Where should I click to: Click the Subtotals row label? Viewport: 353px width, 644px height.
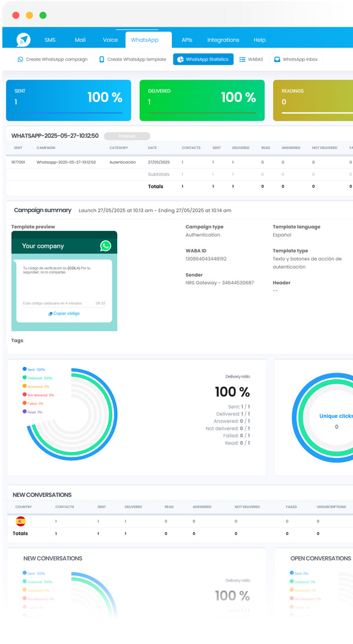point(158,174)
